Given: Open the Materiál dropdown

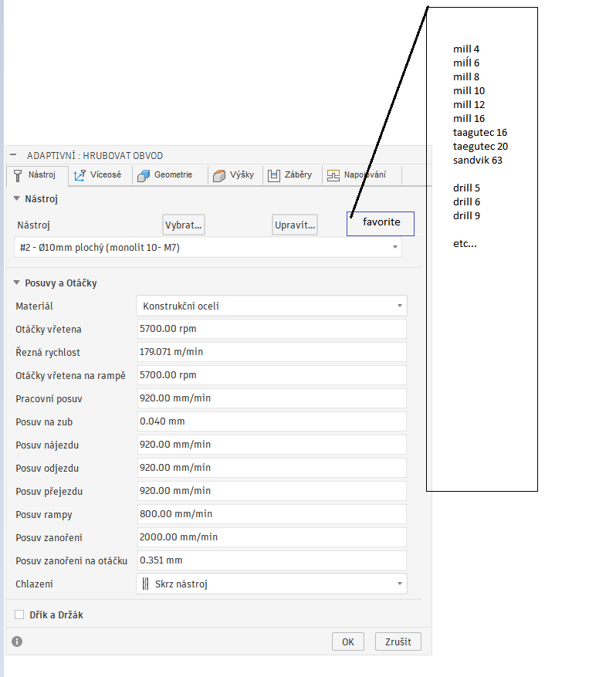Looking at the screenshot, I should (x=272, y=306).
